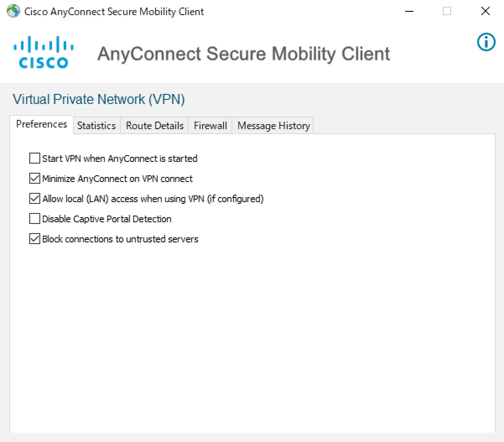Click the AnyConnect globe icon in title bar
Image resolution: width=504 pixels, height=442 pixels.
click(x=13, y=11)
